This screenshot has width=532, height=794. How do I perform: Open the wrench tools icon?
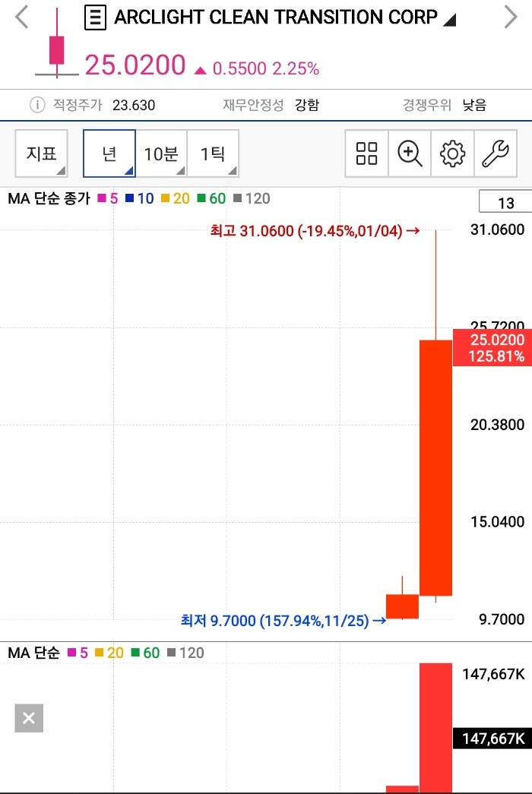(496, 153)
